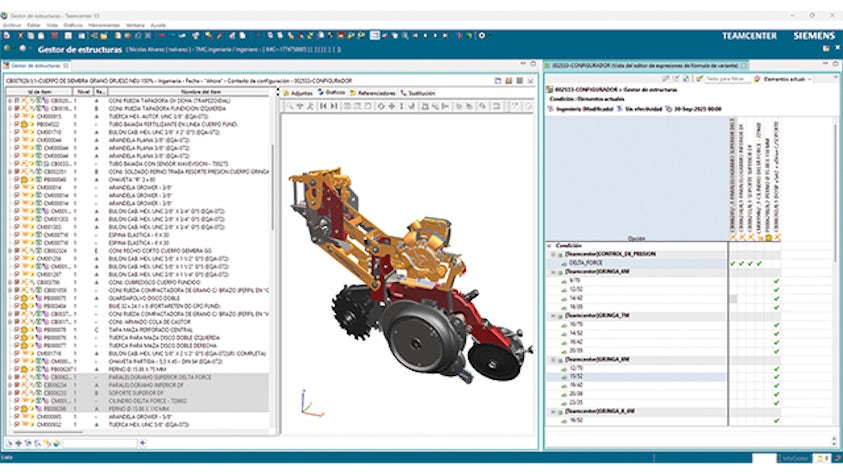Toggle first checkmark cell in DELTA_FORCE row
The height and width of the screenshot is (474, 843).
tap(733, 263)
